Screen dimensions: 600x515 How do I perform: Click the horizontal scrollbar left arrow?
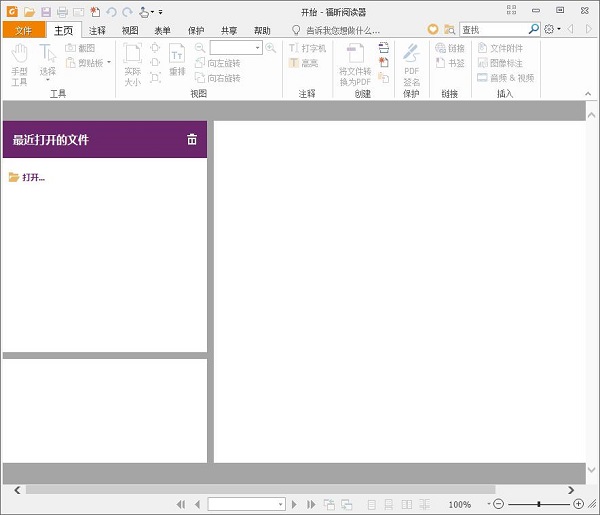[17, 490]
